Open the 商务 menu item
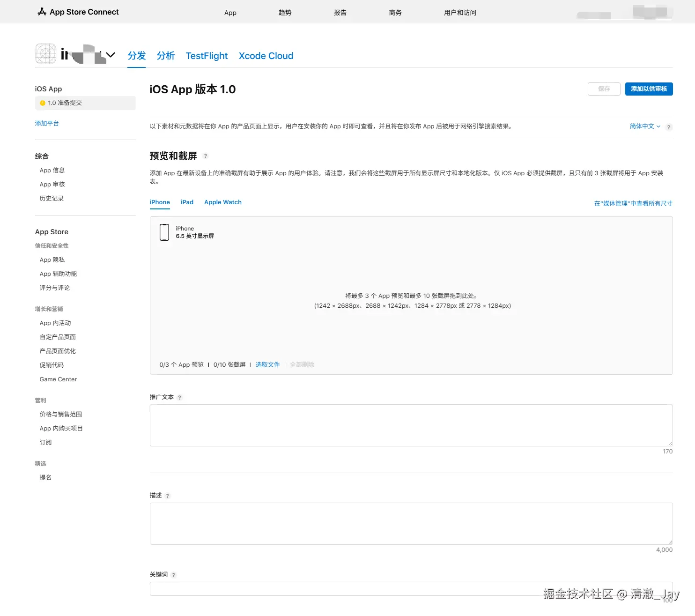The image size is (695, 616). [396, 13]
